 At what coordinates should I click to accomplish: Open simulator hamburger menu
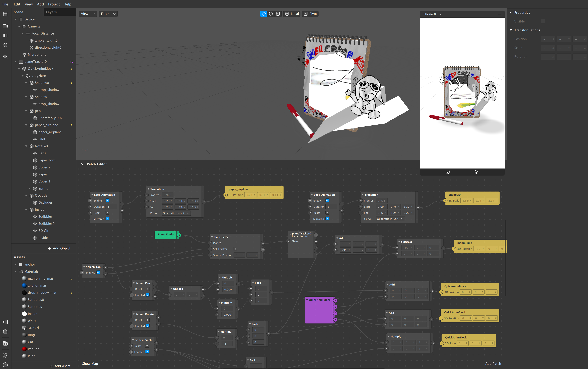point(499,14)
